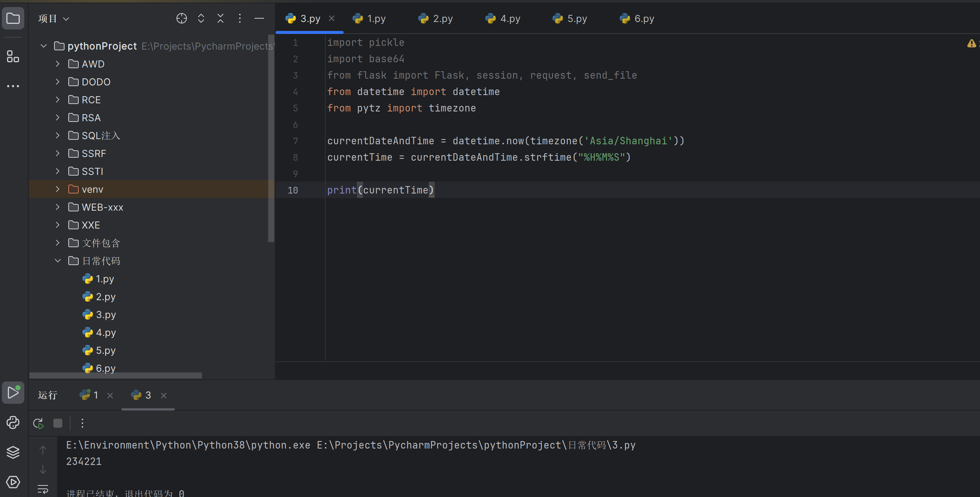
Task: Rerun script 3 with rerun icon
Action: point(38,423)
